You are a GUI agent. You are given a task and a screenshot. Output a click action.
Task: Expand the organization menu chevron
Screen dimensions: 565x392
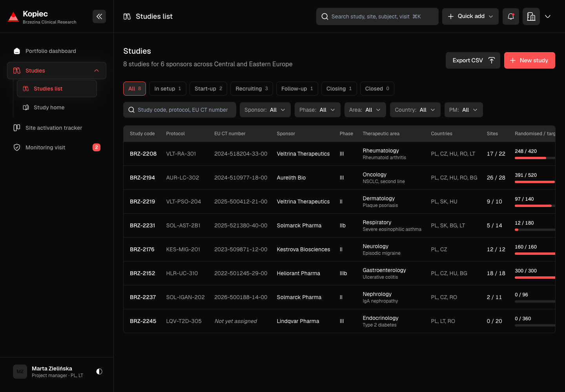click(548, 16)
